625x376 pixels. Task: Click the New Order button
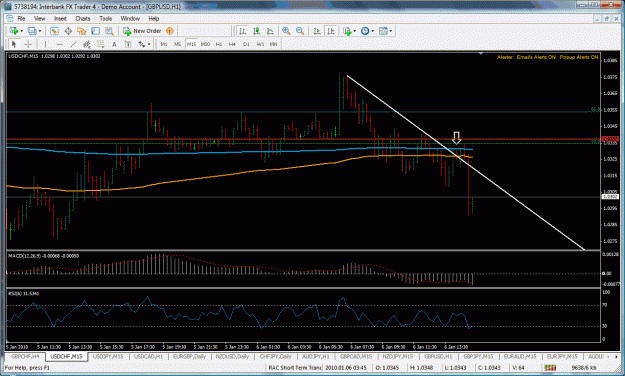pos(142,31)
